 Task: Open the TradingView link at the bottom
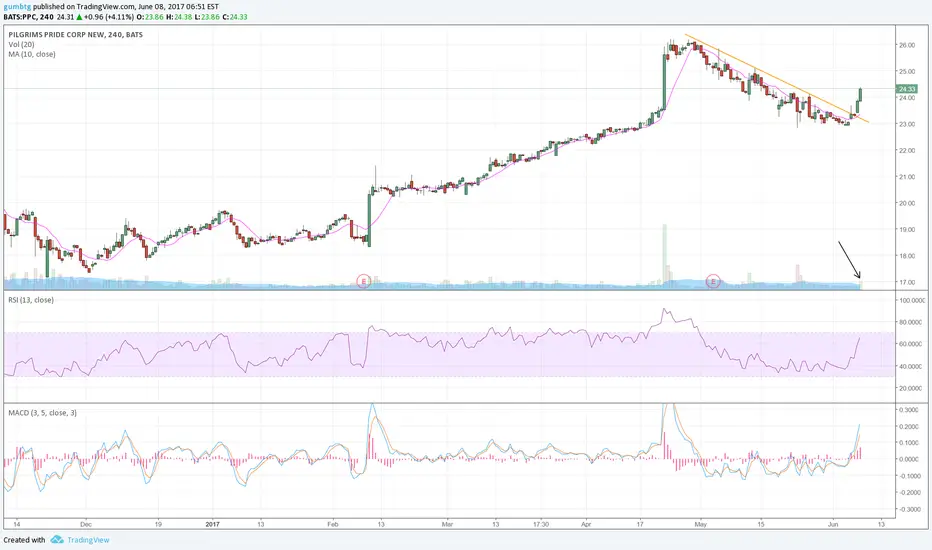[88, 540]
